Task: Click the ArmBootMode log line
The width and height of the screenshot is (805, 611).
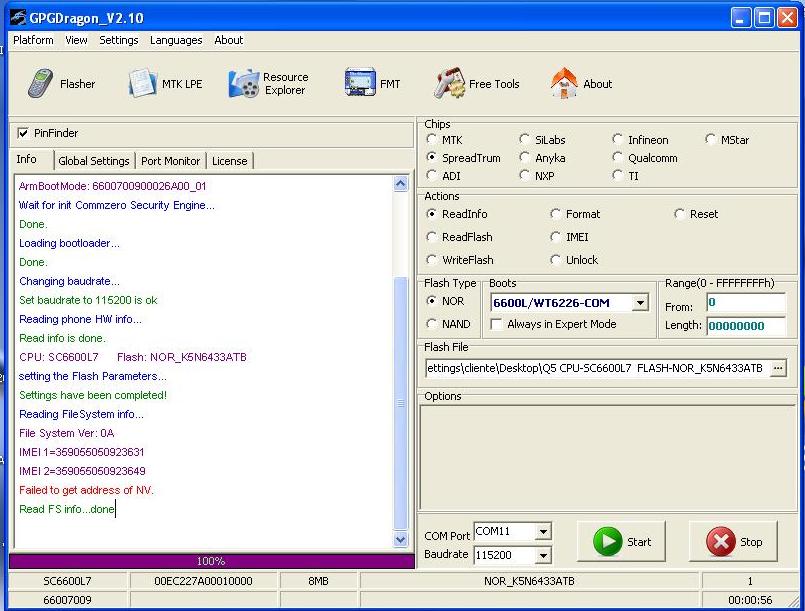Action: 112,186
